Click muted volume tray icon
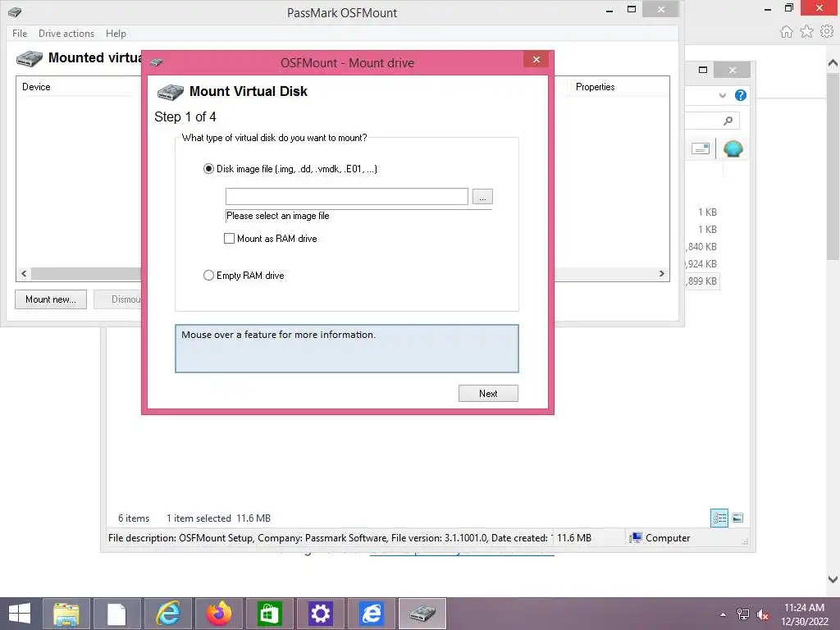This screenshot has width=840, height=630. click(x=762, y=614)
